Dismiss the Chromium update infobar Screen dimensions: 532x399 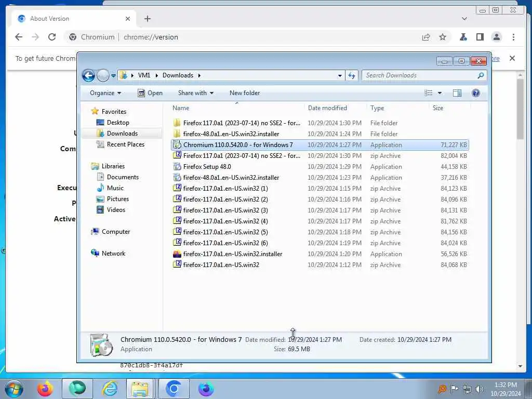point(512,58)
